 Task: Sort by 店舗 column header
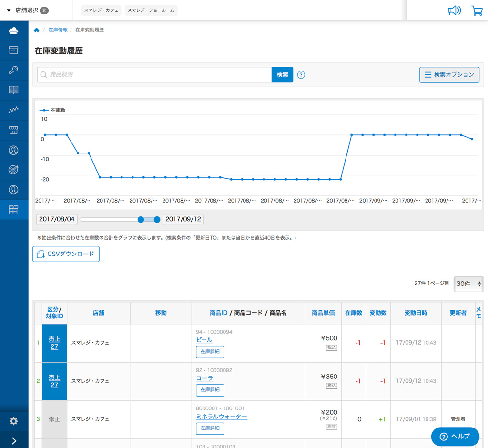98,313
